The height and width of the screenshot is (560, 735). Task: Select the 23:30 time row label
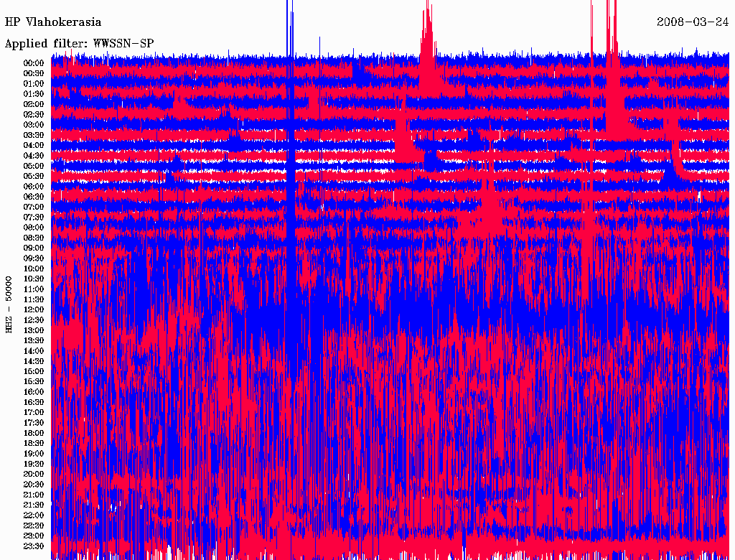34,546
